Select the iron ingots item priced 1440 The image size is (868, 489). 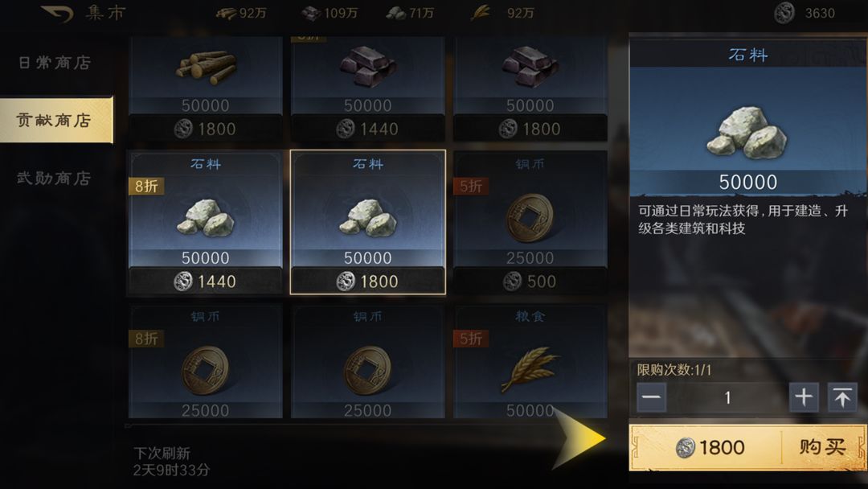pos(367,88)
